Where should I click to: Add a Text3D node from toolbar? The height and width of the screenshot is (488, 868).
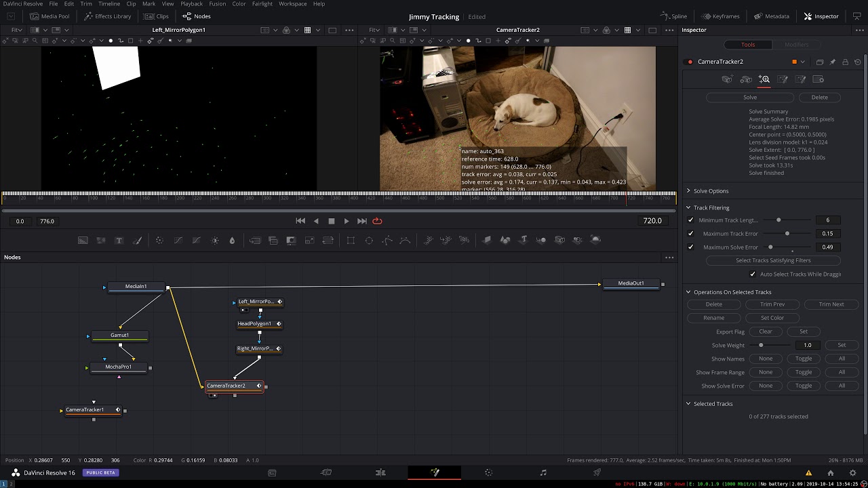click(x=524, y=241)
